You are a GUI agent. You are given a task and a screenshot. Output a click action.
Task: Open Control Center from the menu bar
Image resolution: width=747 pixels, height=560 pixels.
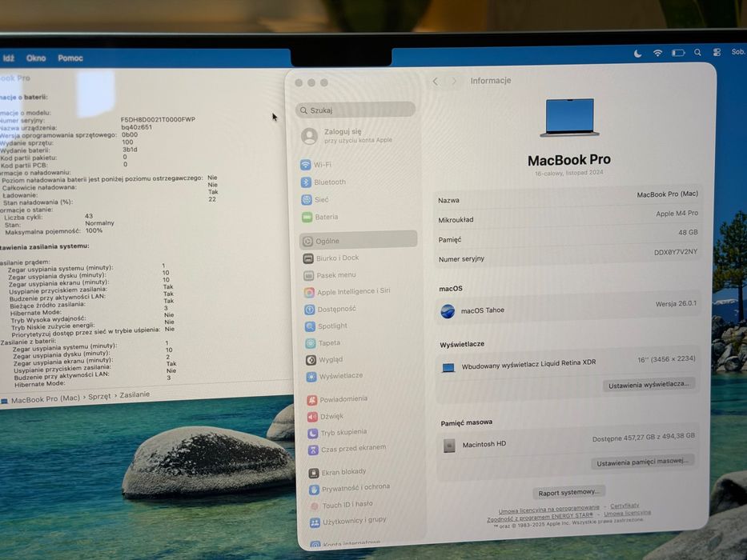pyautogui.click(x=717, y=52)
